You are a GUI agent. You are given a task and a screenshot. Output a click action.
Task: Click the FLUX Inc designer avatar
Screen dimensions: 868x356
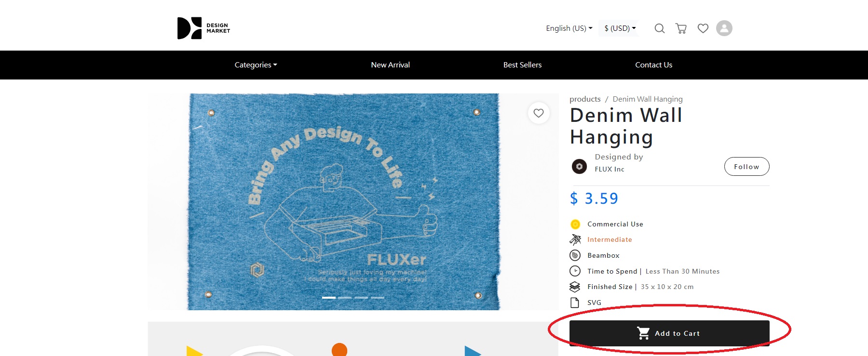coord(579,167)
